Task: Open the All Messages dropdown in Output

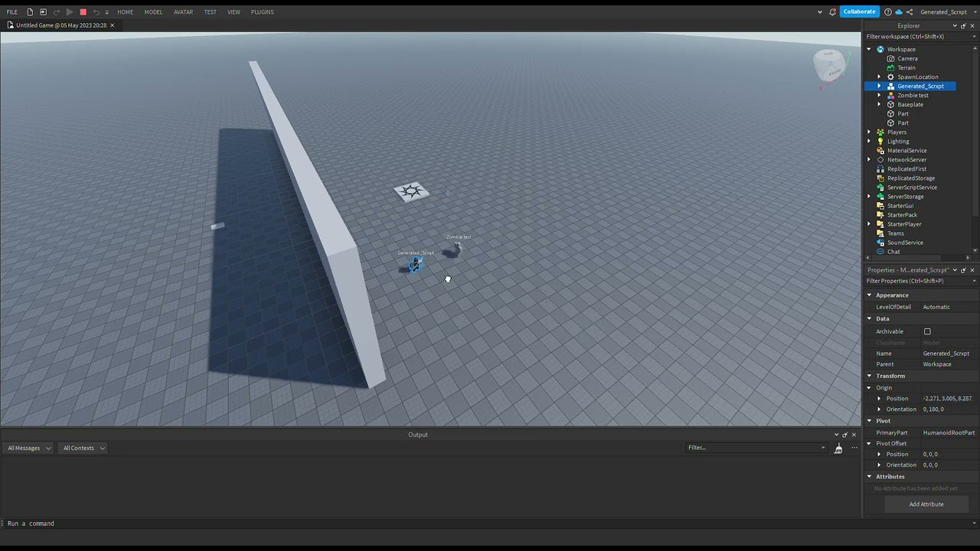Action: [28, 448]
